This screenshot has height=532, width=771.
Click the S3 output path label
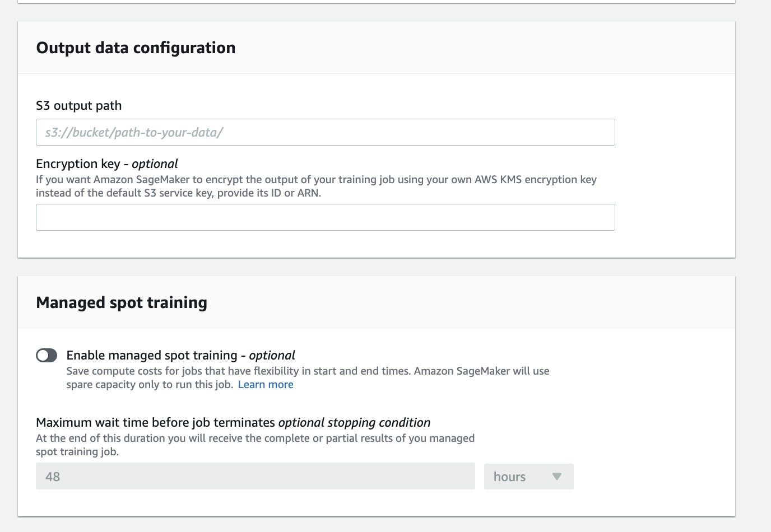[78, 106]
